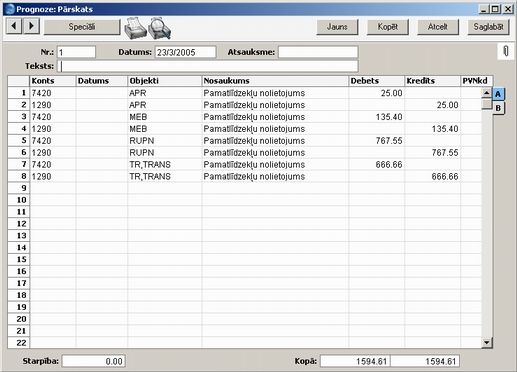Click Kopā credit total field
Viewport: 517px width, 372px height.
[x=425, y=361]
